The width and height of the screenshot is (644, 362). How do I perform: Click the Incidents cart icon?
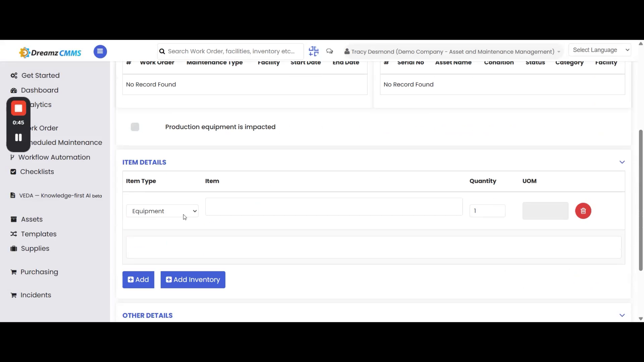click(x=13, y=295)
